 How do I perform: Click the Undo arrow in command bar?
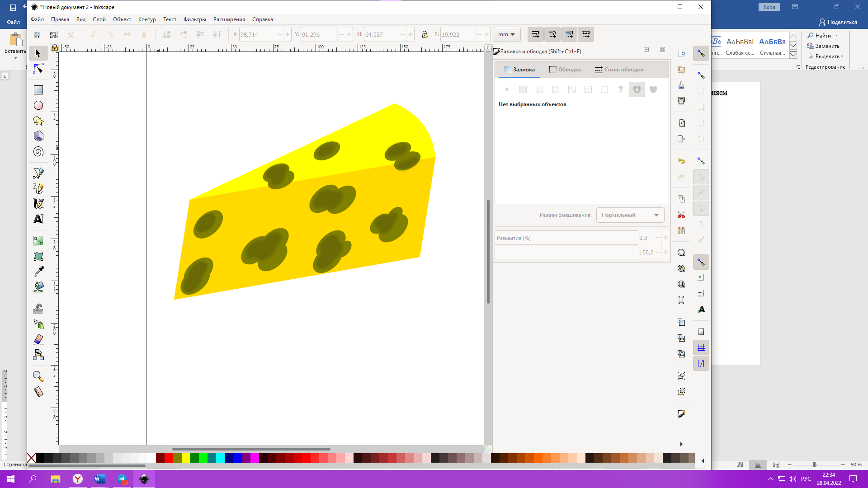click(681, 161)
